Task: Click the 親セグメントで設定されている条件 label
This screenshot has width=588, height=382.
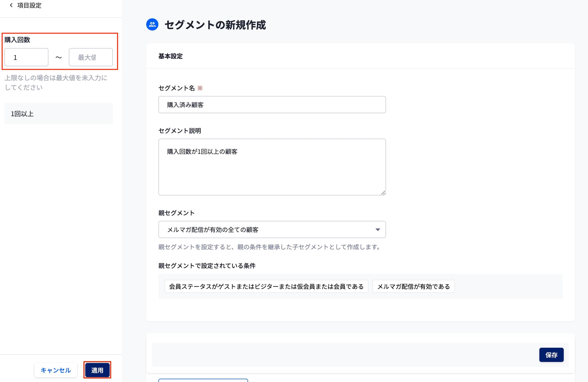Action: [207, 266]
